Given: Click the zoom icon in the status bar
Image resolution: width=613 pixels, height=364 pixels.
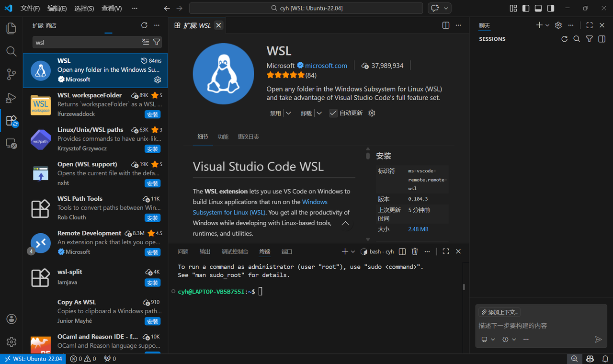Looking at the screenshot, I should click(574, 359).
